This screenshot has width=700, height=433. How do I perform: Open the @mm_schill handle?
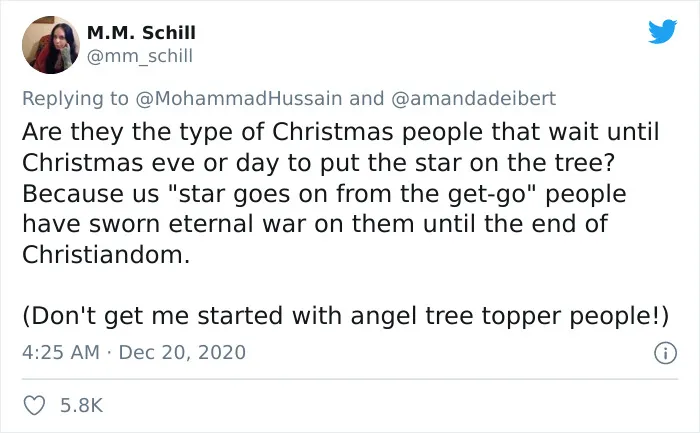point(140,56)
